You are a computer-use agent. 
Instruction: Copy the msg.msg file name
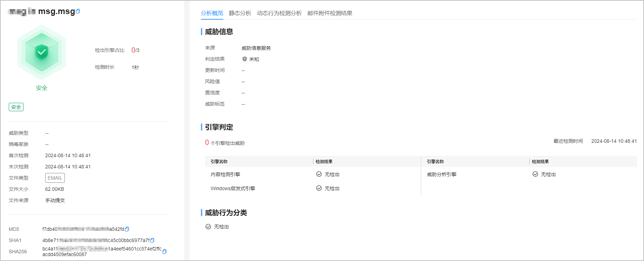(x=78, y=11)
